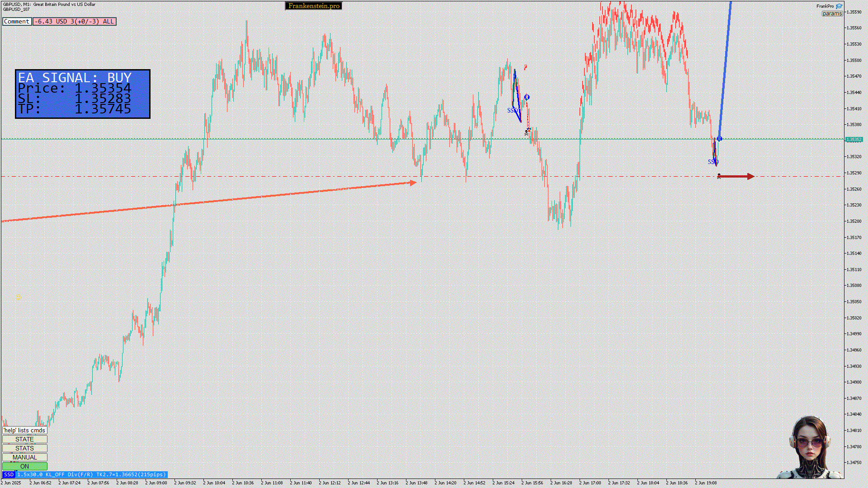Click the red flag marker above the first SSD pattern
The height and width of the screenshot is (488, 868).
coord(525,67)
